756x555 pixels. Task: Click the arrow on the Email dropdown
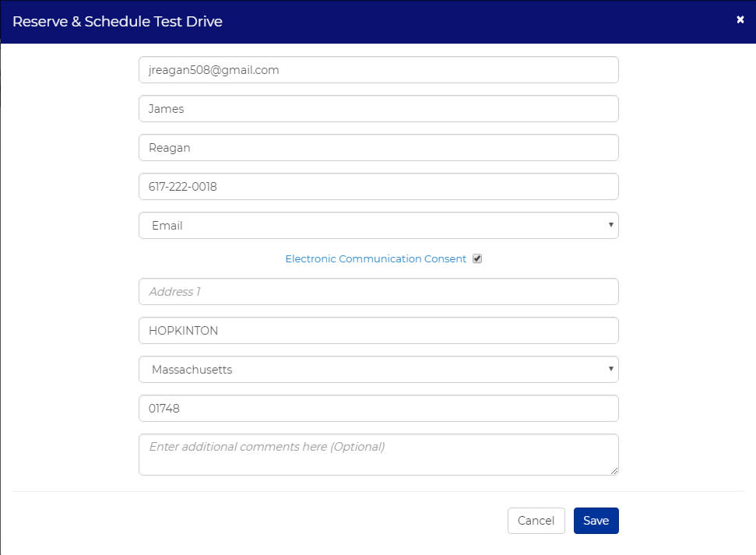pyautogui.click(x=610, y=225)
